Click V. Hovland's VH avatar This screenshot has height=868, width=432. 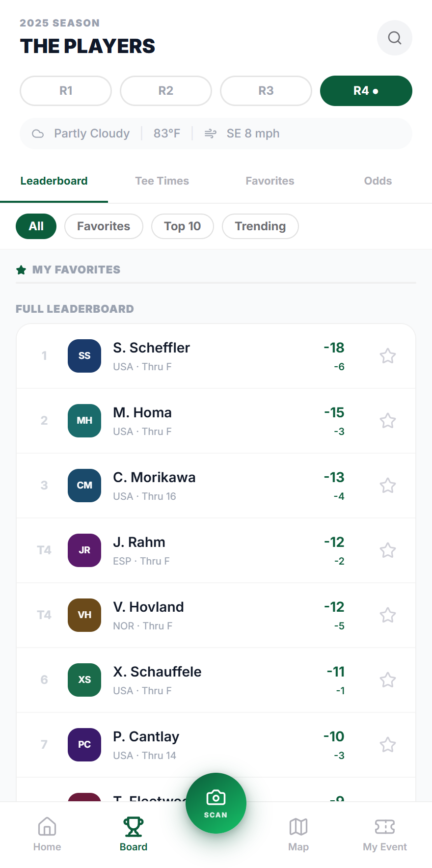pyautogui.click(x=84, y=615)
